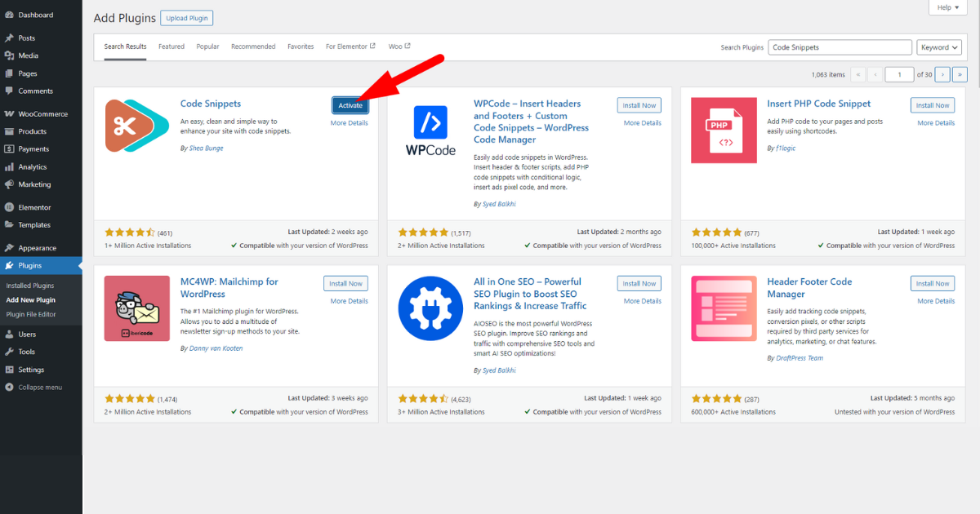Click the WooCommerce icon in sidebar

click(x=8, y=114)
